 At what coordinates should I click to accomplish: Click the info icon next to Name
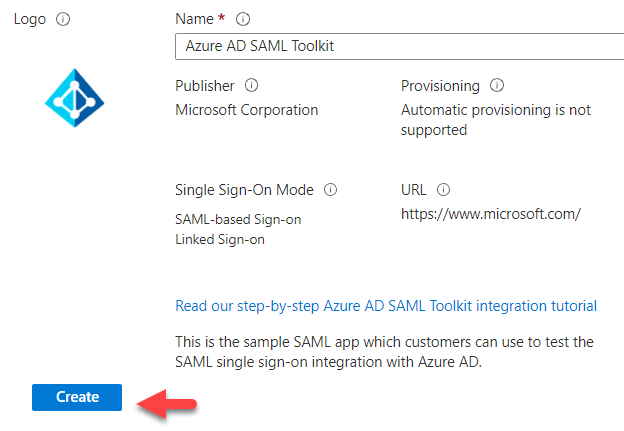pos(243,19)
